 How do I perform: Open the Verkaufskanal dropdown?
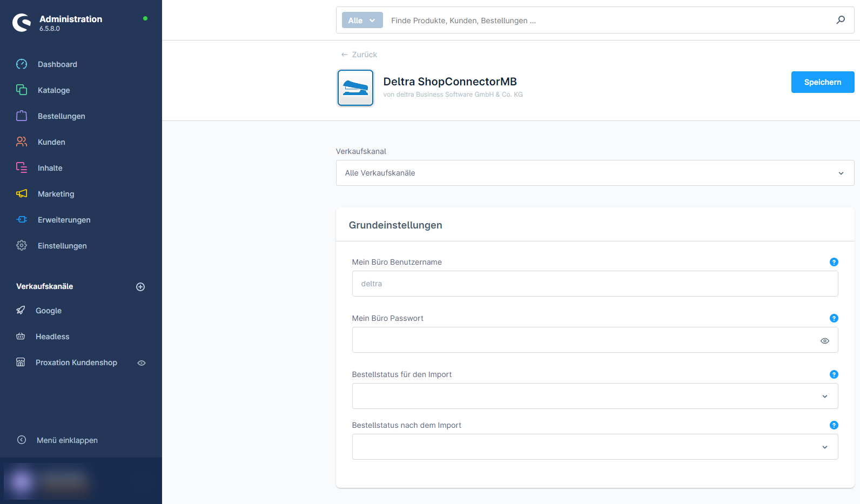595,173
